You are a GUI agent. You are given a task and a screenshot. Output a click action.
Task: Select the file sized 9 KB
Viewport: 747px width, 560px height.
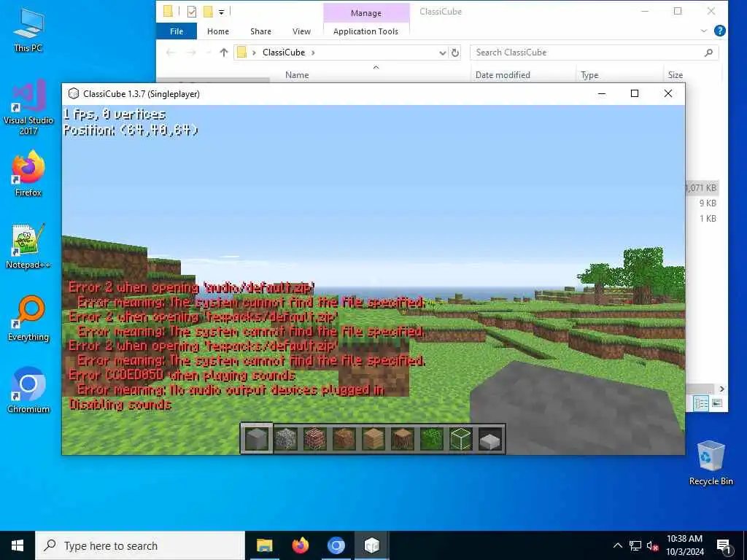pos(708,203)
